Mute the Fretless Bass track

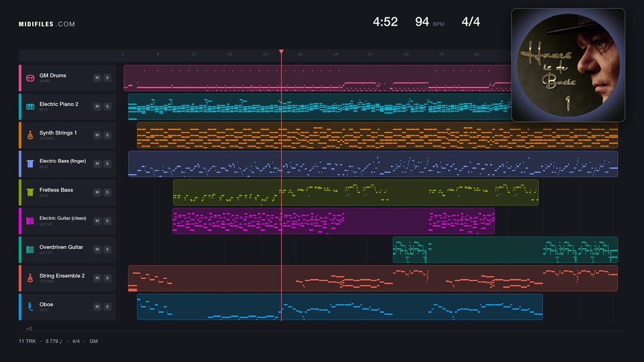pyautogui.click(x=97, y=192)
